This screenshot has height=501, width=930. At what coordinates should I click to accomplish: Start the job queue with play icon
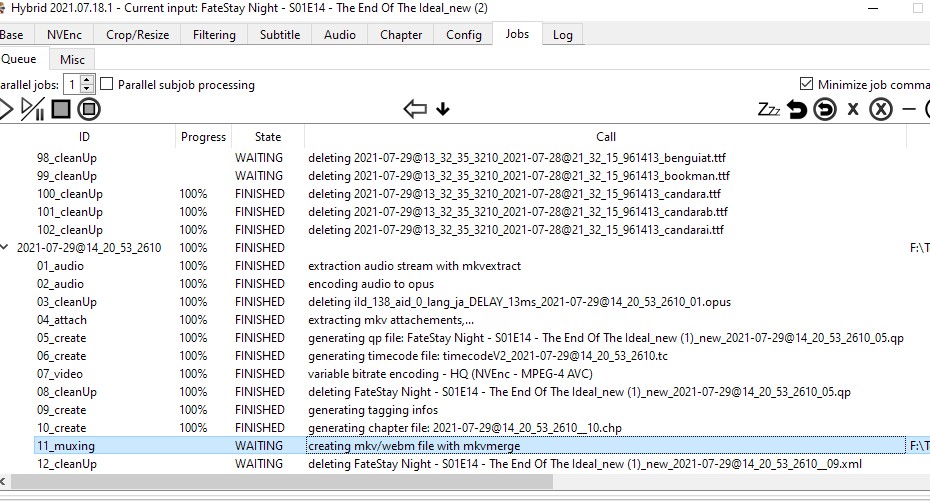[5, 109]
